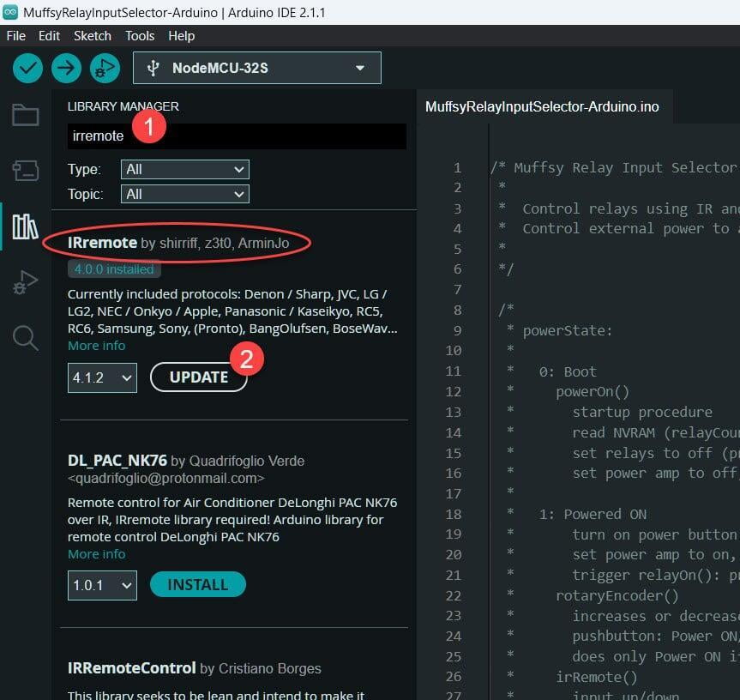Click INSTALL for DL_PAC_NK76 library
740x700 pixels.
coord(198,585)
